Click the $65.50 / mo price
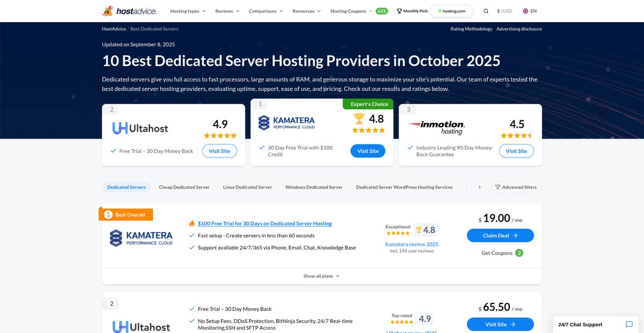Viewport: 644px width, 333px height. [x=500, y=307]
